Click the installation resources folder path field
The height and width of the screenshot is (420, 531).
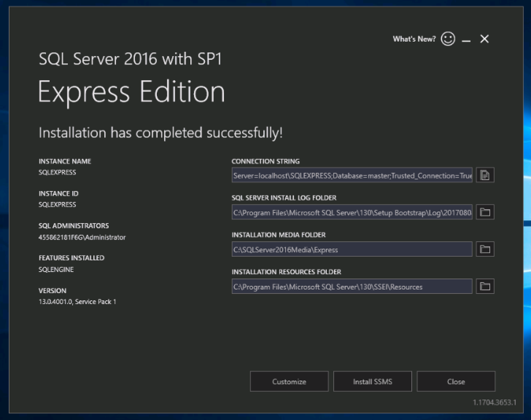(x=352, y=287)
